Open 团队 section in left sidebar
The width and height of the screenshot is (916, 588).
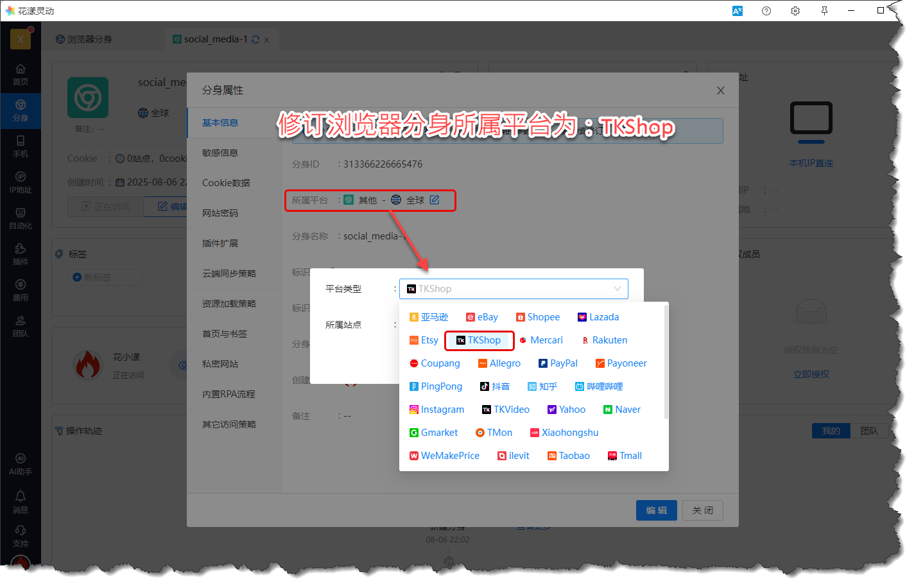coord(21,327)
